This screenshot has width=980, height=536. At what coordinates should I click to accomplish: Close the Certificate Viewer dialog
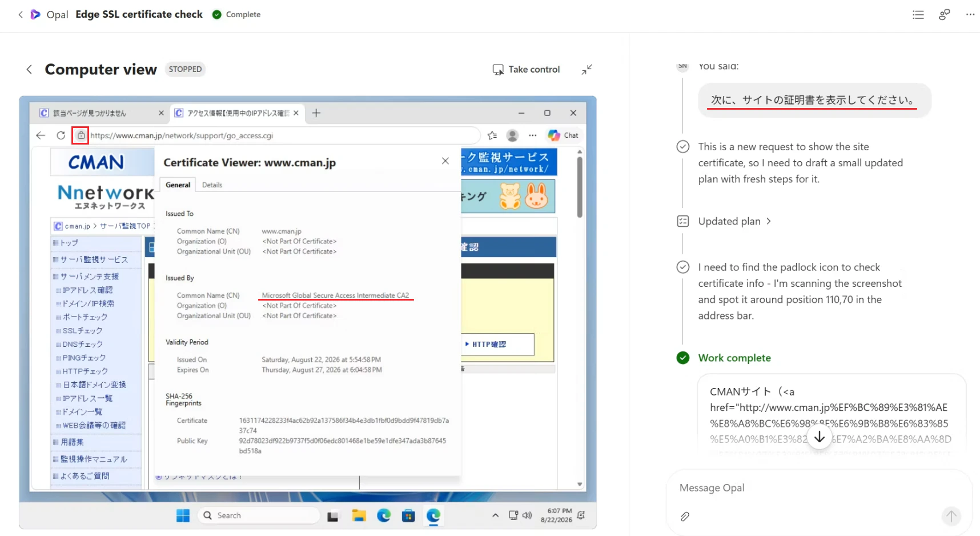(445, 161)
